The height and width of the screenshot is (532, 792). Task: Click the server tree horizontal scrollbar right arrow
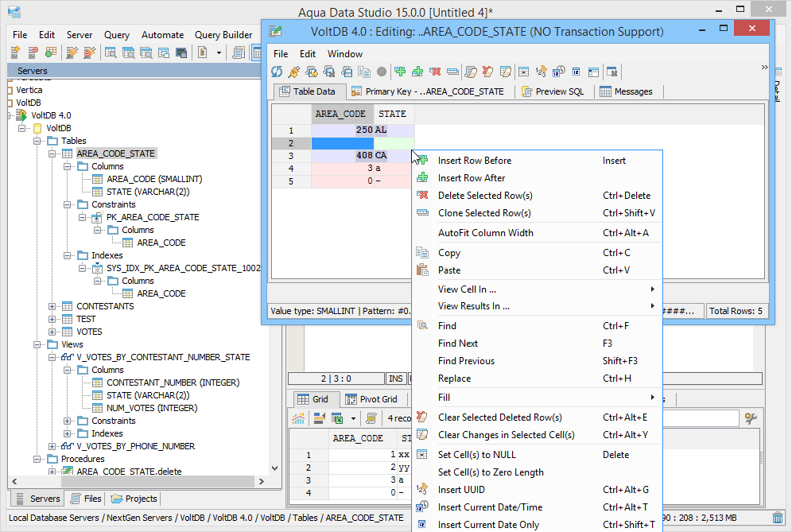coord(261,481)
